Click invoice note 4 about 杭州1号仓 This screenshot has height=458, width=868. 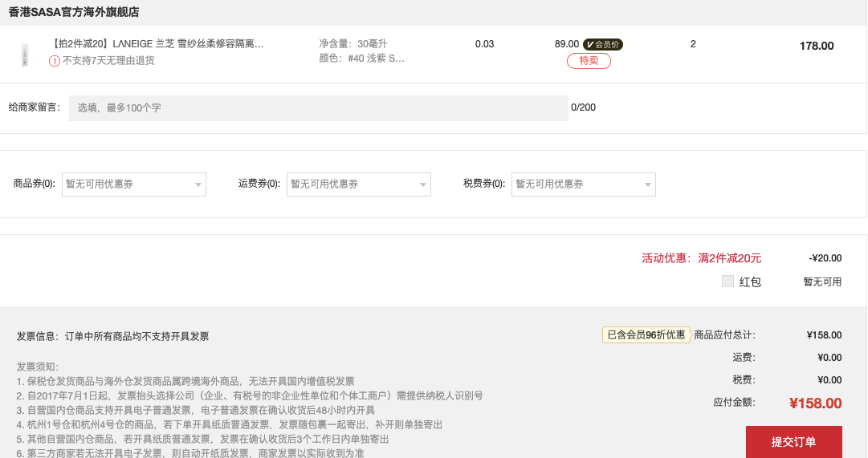click(x=230, y=424)
